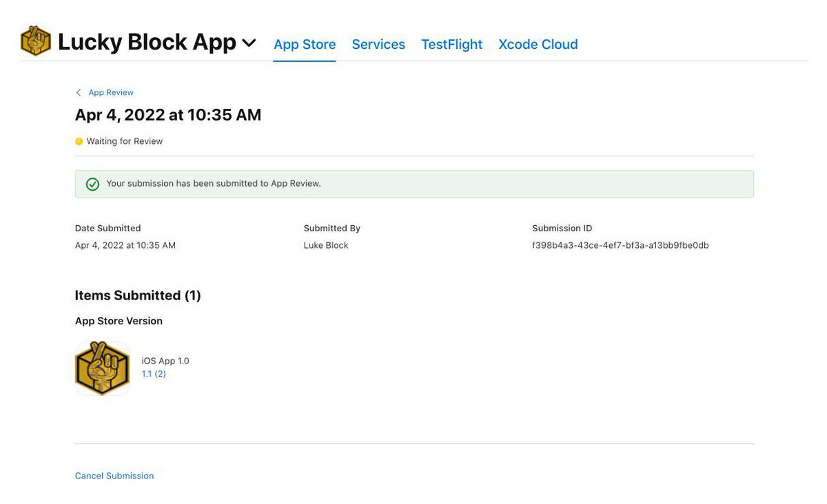Return via the App Review breadcrumb link
Viewport: 827px width, 504px height.
click(110, 92)
